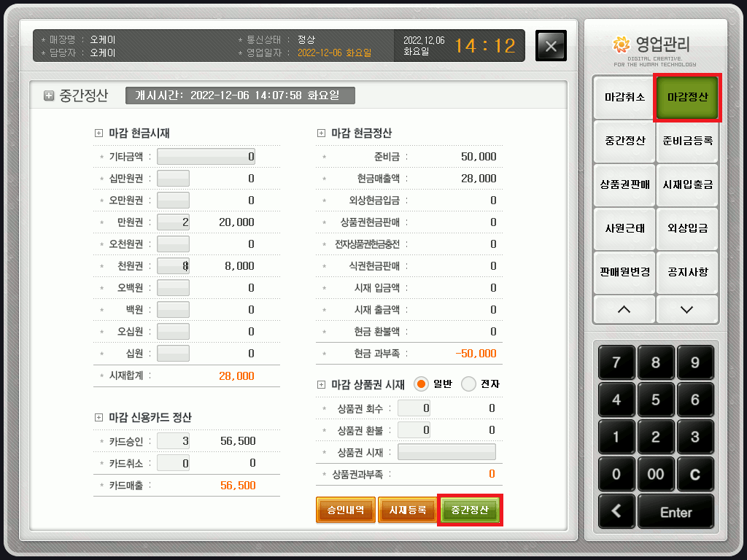
Task: Go to 상품권판매 menu
Action: [x=624, y=184]
